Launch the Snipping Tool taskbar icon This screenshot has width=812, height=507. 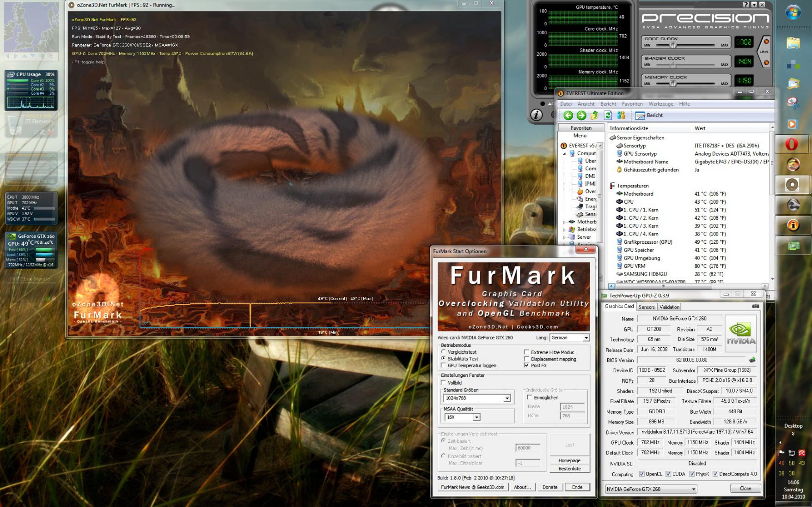point(793,103)
